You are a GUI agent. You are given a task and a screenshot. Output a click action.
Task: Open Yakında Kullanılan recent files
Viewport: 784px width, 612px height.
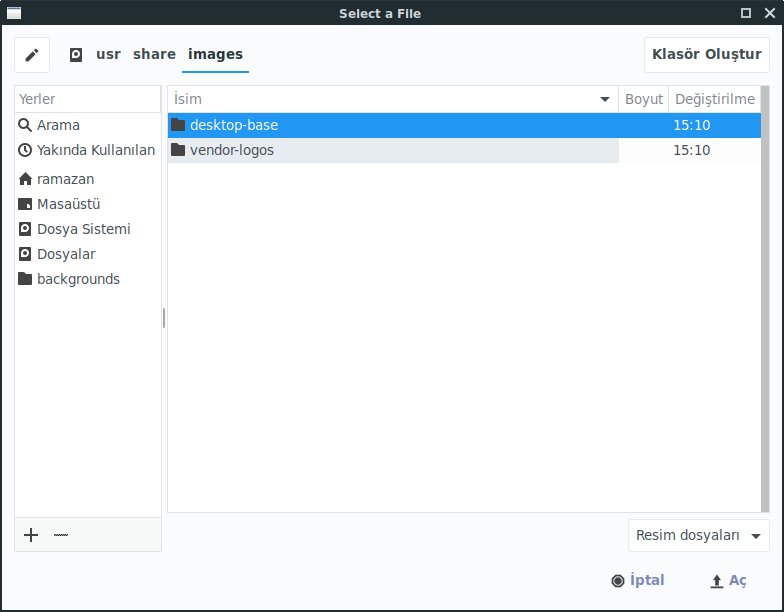(88, 150)
